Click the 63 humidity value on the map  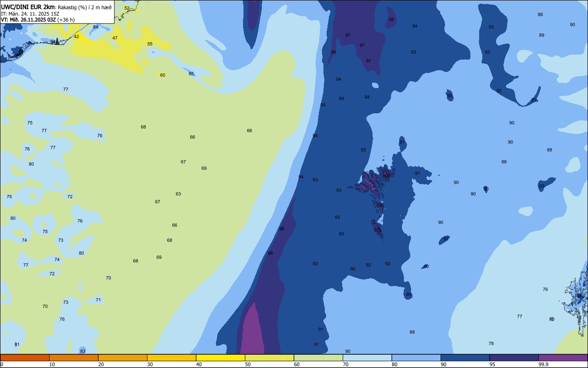pos(178,194)
